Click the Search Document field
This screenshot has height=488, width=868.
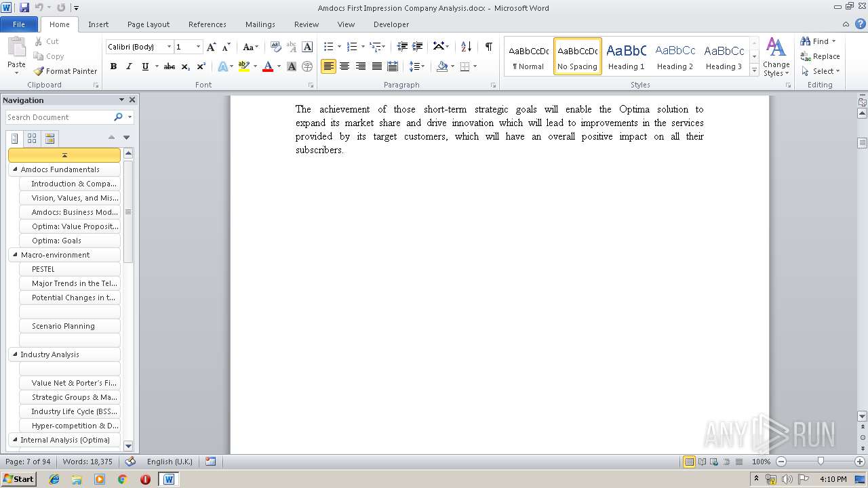click(58, 117)
